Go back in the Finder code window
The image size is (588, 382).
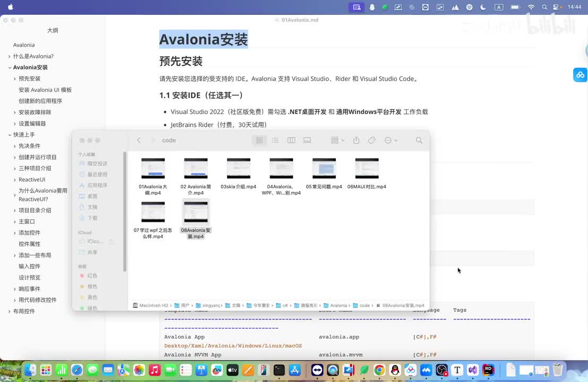pos(139,140)
